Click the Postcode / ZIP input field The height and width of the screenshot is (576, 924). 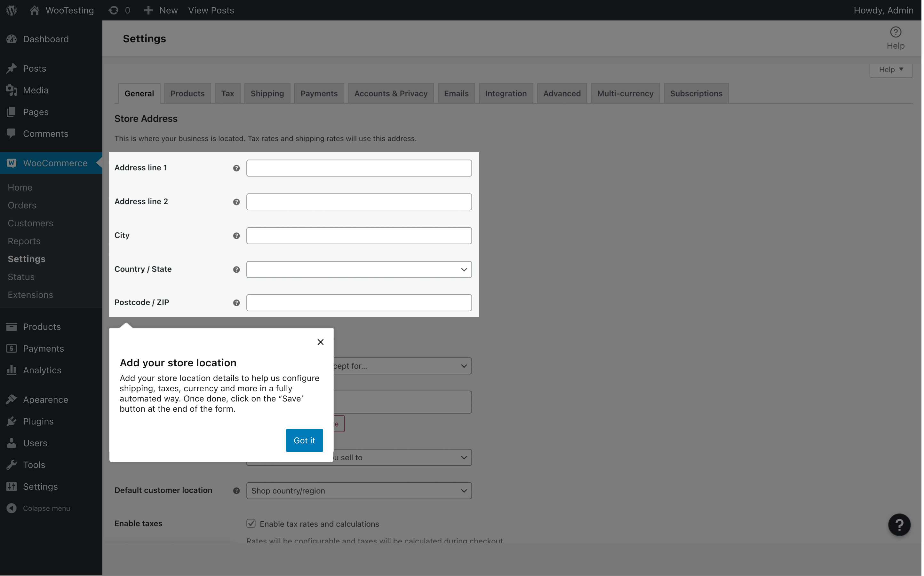358,302
